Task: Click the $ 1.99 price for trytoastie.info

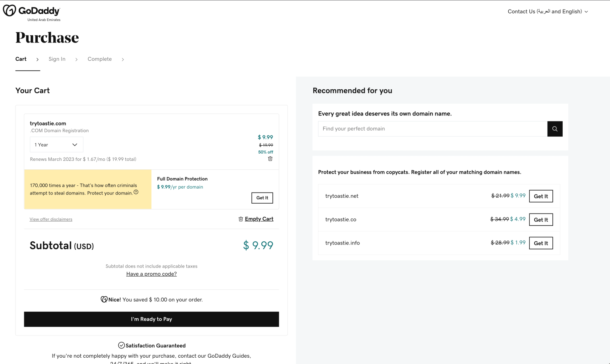Action: [518, 243]
